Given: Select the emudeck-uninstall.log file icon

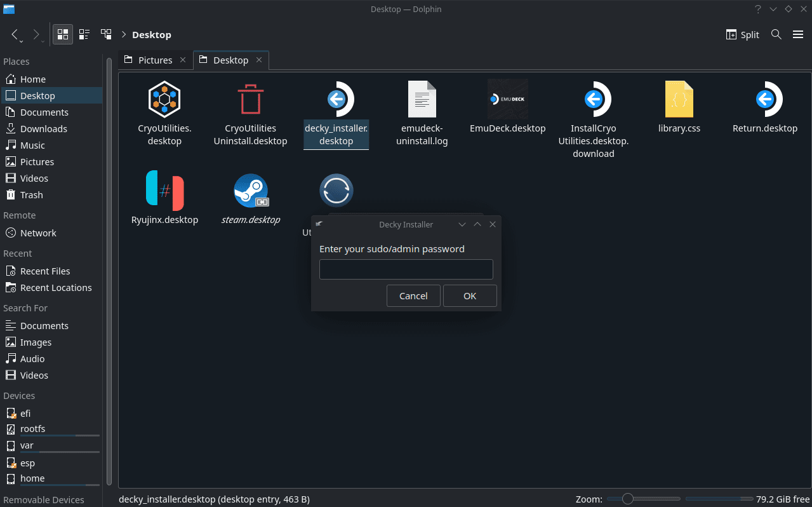Looking at the screenshot, I should [422, 100].
